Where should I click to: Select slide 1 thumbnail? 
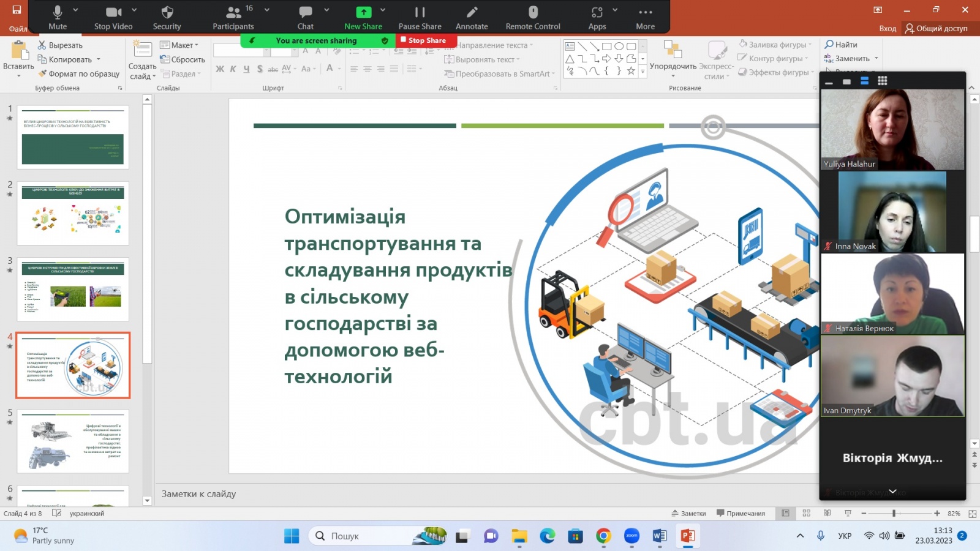[x=73, y=137]
